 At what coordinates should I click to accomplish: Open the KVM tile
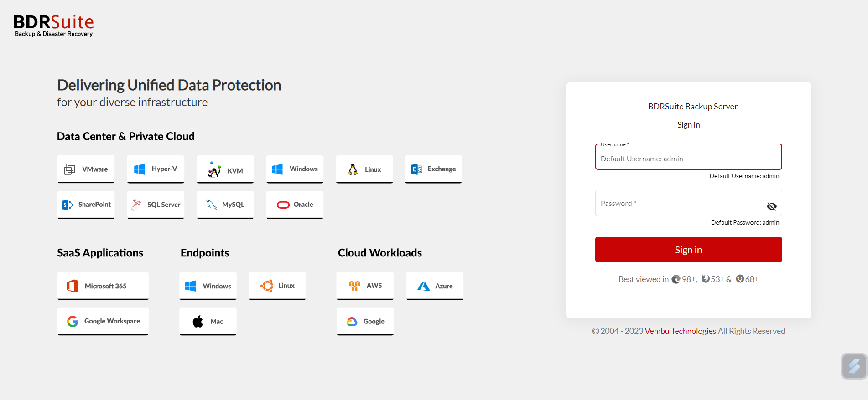[225, 169]
